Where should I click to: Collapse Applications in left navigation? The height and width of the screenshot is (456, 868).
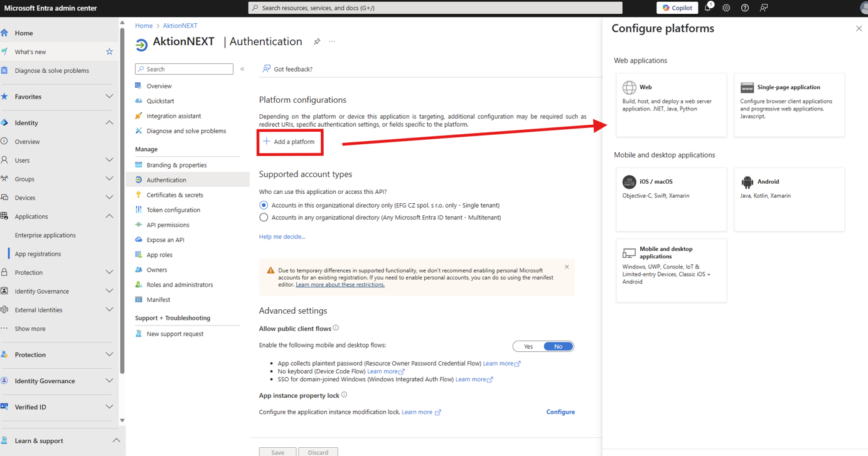pos(109,216)
